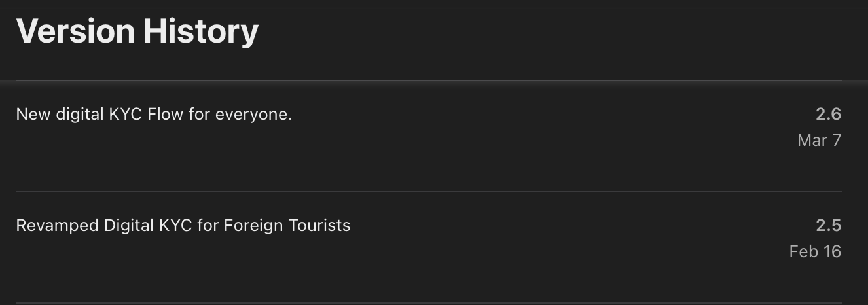Click the divider line below version 2.5 entry
The image size is (868, 305).
(x=429, y=303)
